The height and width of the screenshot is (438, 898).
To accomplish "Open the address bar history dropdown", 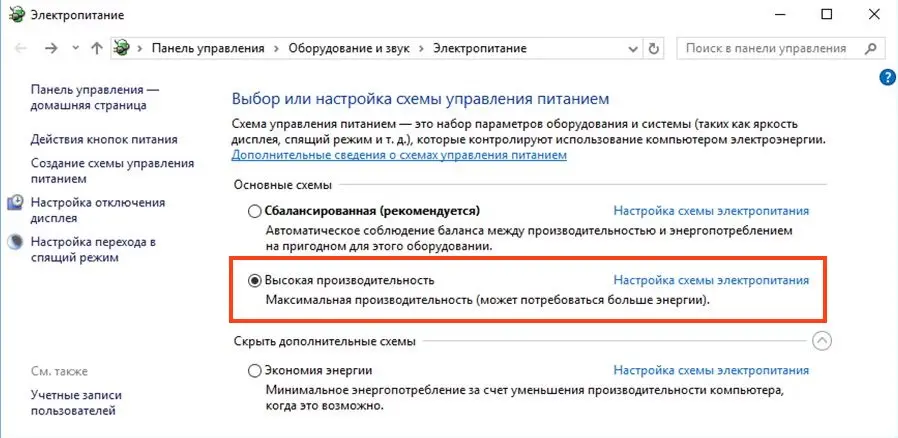I will [x=633, y=48].
